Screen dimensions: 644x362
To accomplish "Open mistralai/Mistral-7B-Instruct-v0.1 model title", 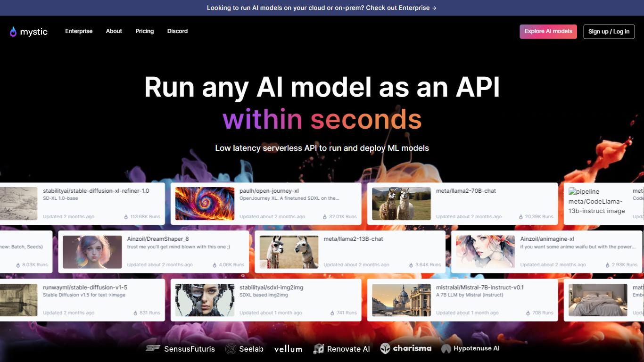I will tap(480, 287).
